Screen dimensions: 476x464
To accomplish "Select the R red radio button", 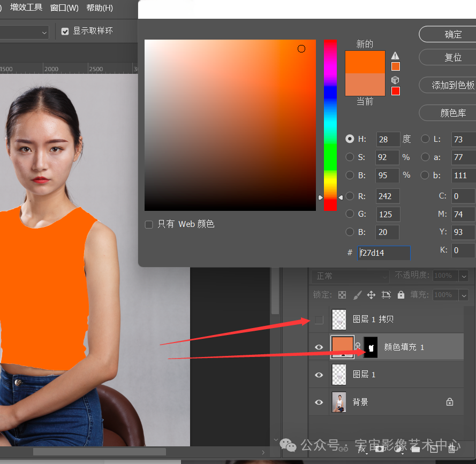I will [x=350, y=196].
